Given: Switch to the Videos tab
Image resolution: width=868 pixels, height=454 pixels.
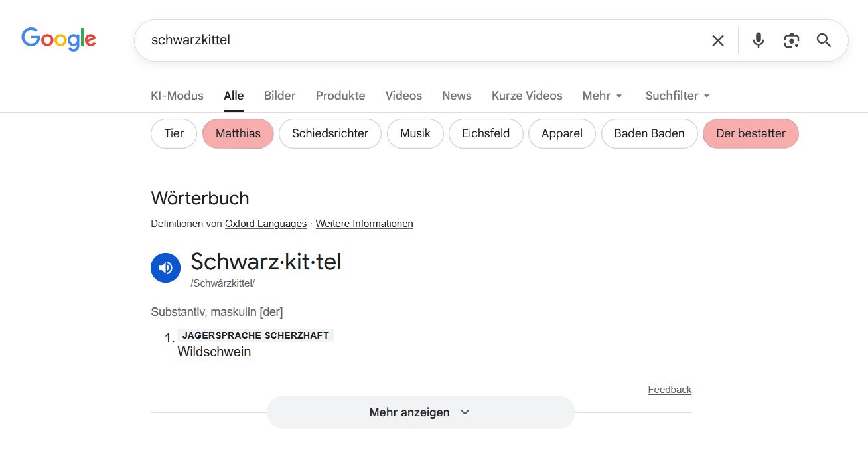Looking at the screenshot, I should [x=403, y=96].
